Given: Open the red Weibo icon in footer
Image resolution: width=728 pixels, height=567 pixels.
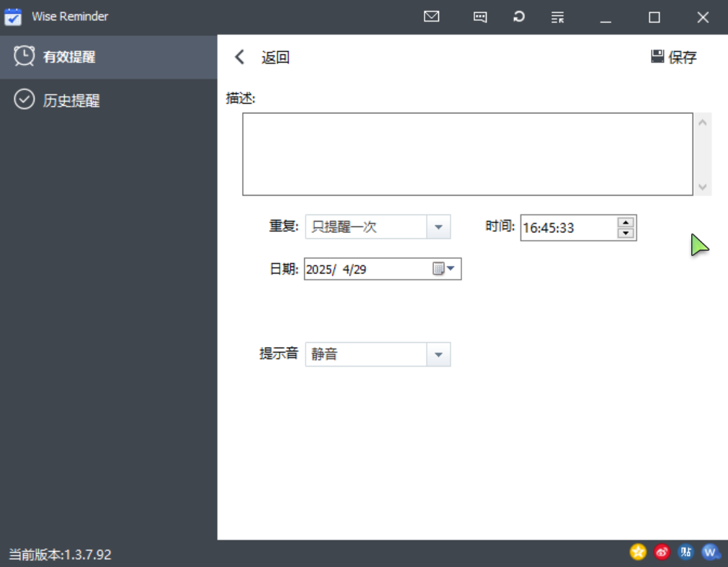Looking at the screenshot, I should point(662,552).
